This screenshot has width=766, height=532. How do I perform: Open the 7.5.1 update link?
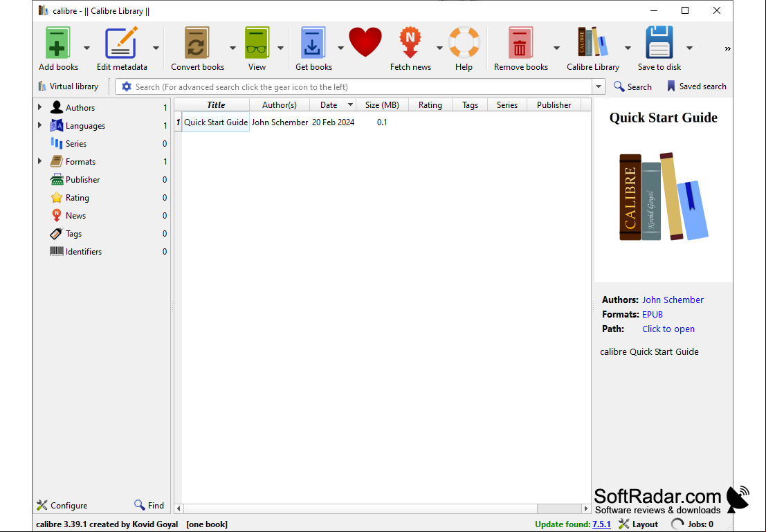click(601, 524)
